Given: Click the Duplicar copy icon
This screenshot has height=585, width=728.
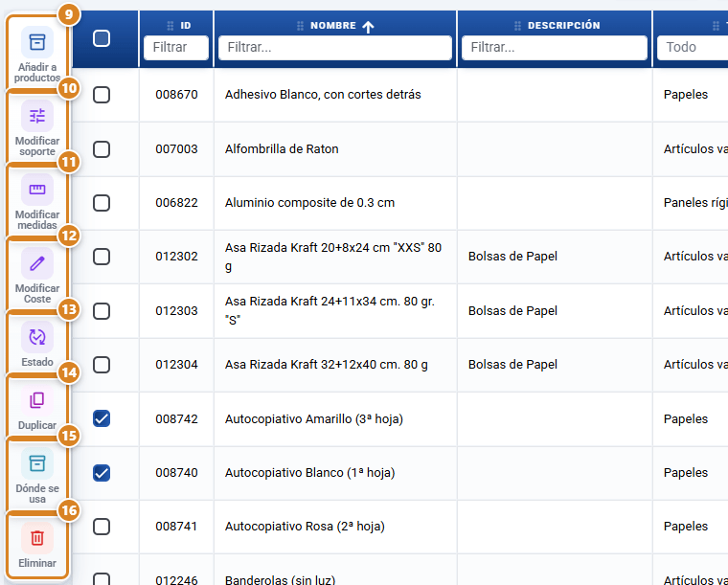Looking at the screenshot, I should click(37, 400).
